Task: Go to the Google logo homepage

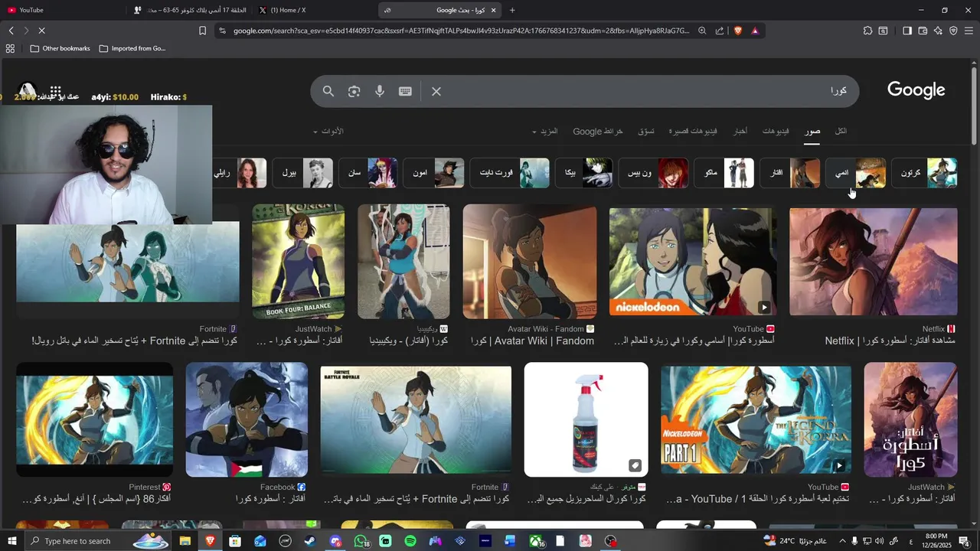Action: (x=916, y=90)
